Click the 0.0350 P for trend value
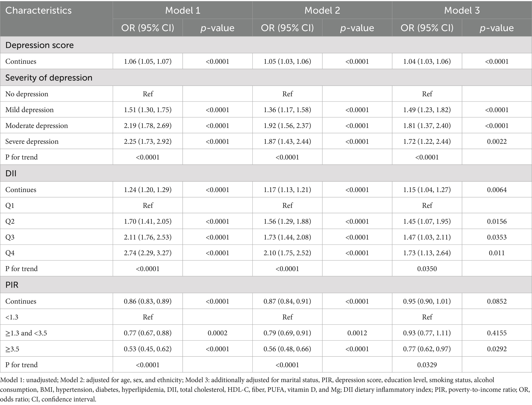The height and width of the screenshot is (405, 532). point(427,269)
